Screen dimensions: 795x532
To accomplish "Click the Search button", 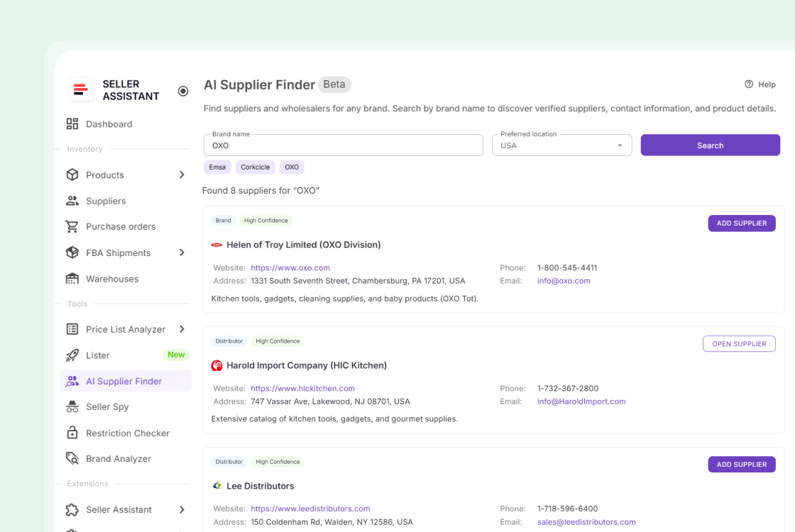I will click(x=710, y=145).
